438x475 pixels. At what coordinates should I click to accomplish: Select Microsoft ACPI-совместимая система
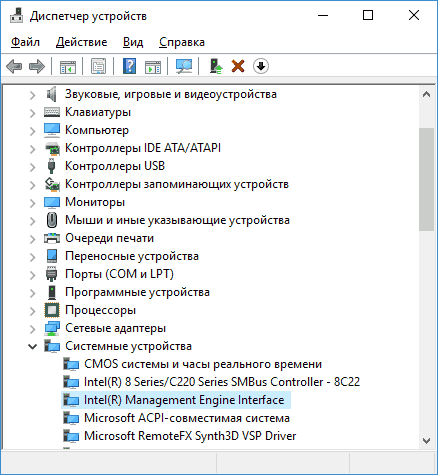pos(187,418)
